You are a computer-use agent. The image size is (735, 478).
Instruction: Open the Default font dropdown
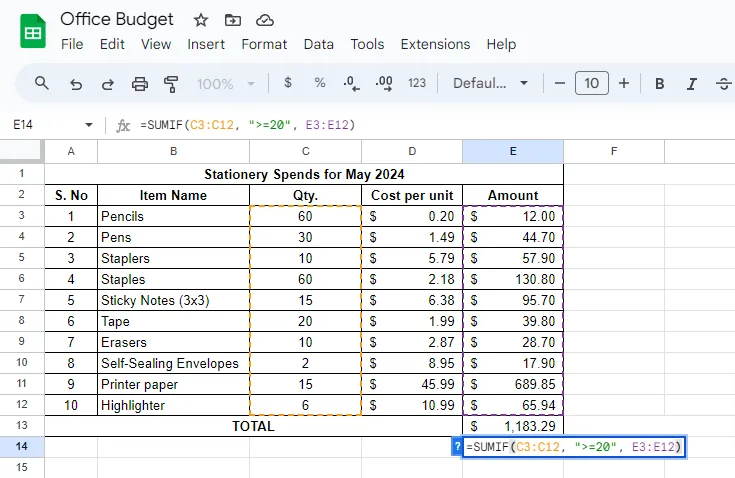click(x=490, y=83)
